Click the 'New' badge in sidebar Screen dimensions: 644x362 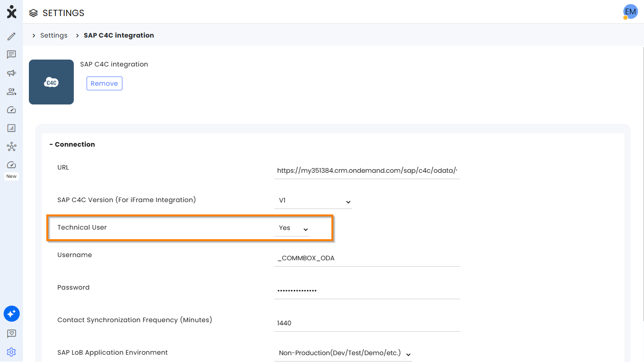(11, 176)
